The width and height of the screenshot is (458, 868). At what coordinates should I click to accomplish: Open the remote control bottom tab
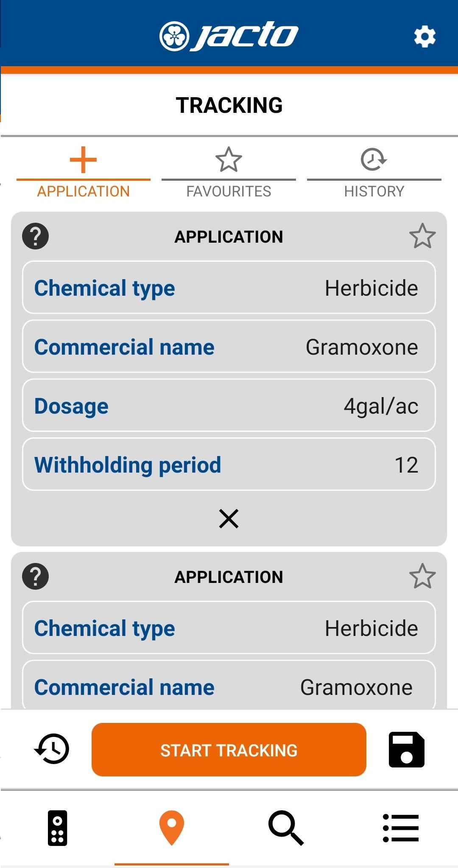(58, 828)
